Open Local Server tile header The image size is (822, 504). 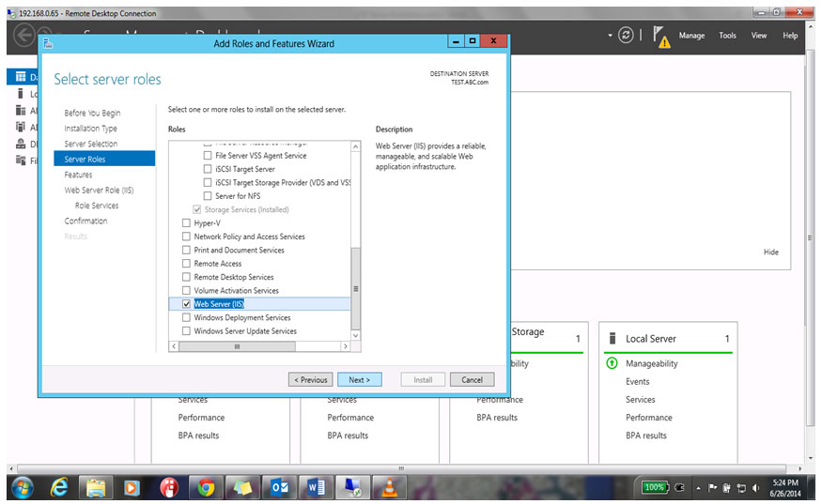651,339
